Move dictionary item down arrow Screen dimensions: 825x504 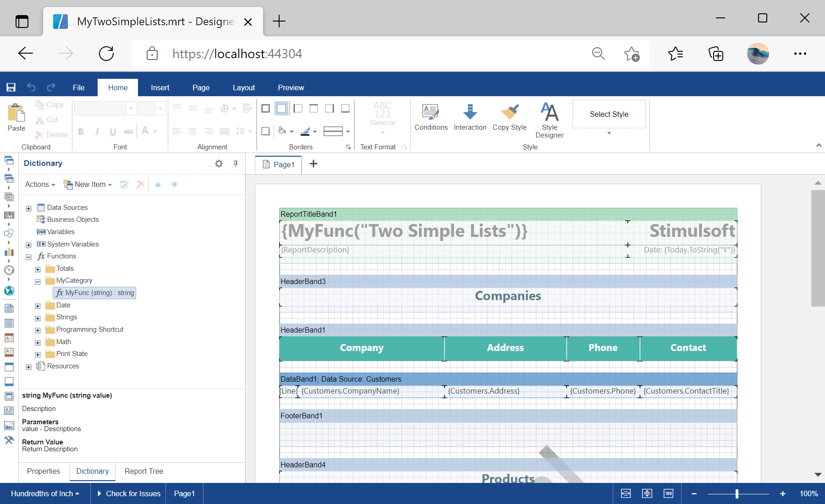[x=175, y=185]
